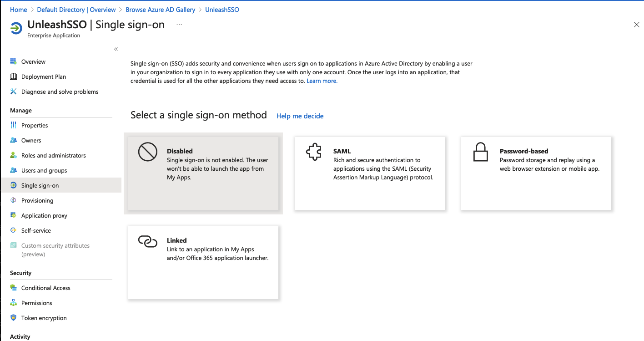This screenshot has width=644, height=341.
Task: Click the Diagnose and solve problems wrench icon
Action: (13, 92)
